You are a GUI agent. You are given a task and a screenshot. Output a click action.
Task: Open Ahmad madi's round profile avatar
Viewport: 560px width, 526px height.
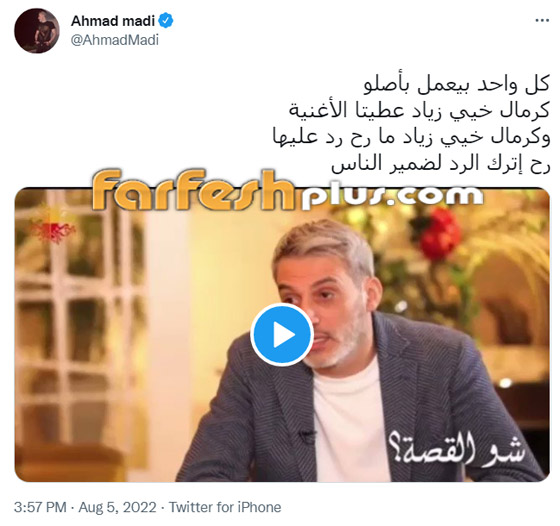tap(37, 31)
